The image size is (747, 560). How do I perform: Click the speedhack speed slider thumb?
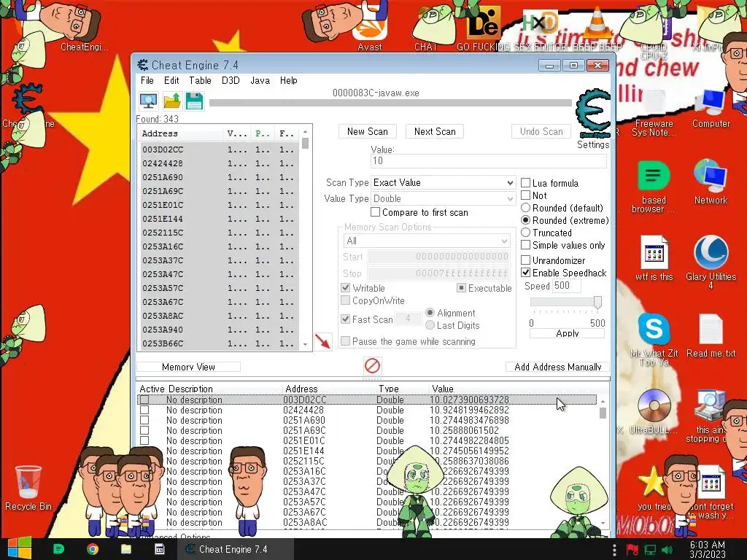pyautogui.click(x=597, y=303)
